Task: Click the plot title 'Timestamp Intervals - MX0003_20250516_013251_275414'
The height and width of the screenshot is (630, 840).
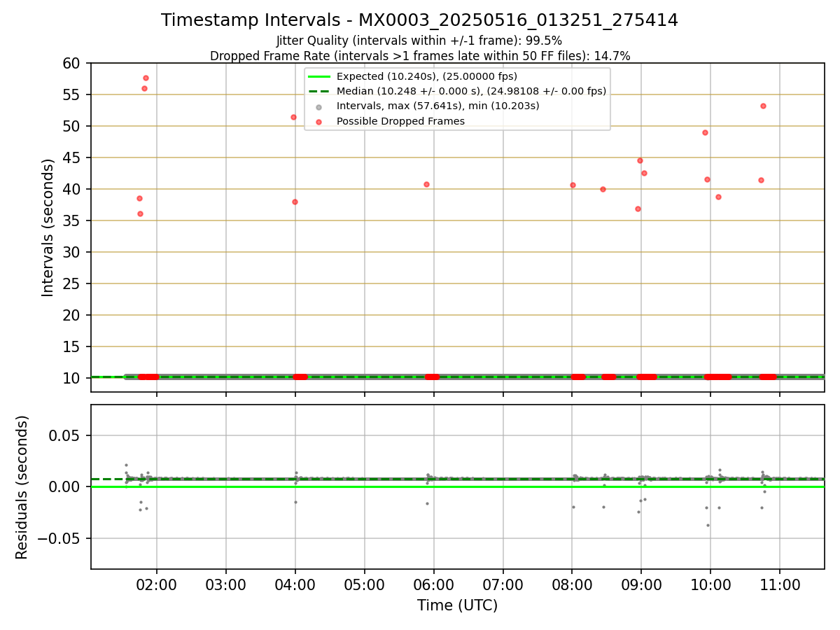Action: (419, 20)
